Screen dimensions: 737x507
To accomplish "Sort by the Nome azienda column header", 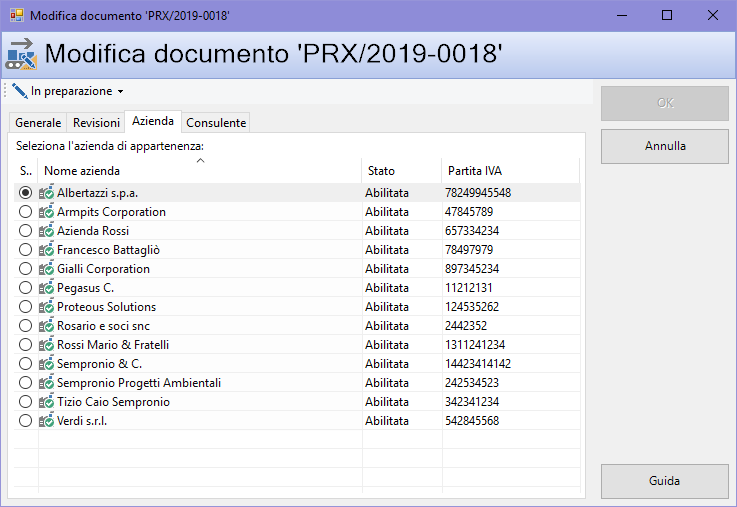I will point(200,171).
